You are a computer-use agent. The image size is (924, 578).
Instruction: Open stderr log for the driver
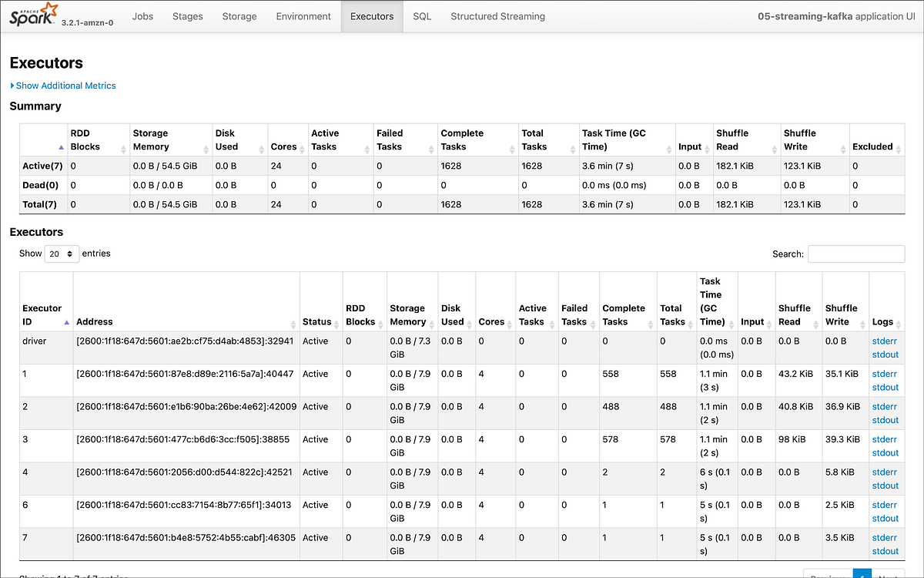point(884,341)
